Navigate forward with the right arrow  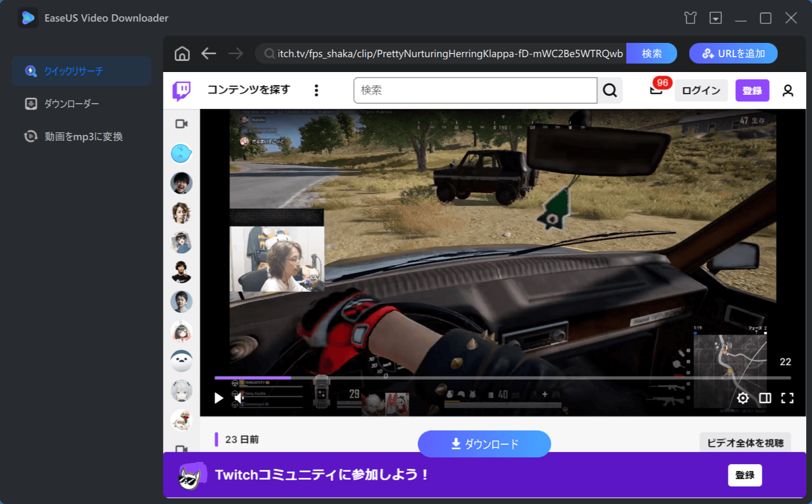[236, 53]
